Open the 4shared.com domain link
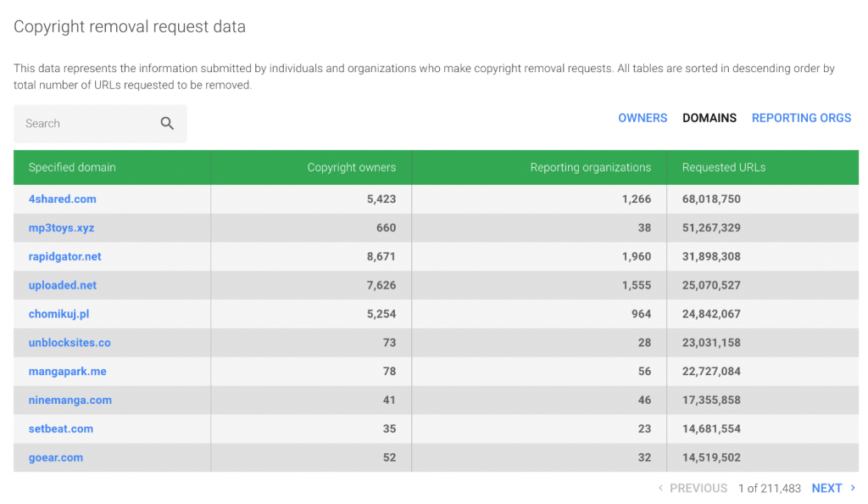 click(63, 199)
